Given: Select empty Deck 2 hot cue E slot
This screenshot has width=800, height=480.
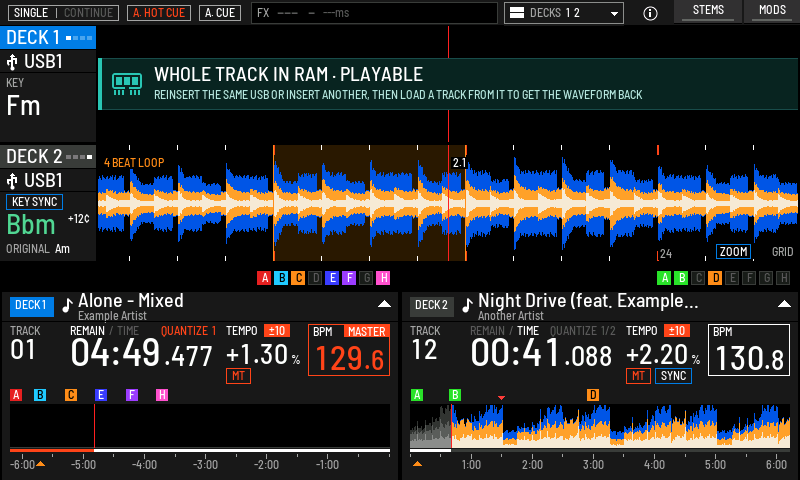Looking at the screenshot, I should (732, 278).
